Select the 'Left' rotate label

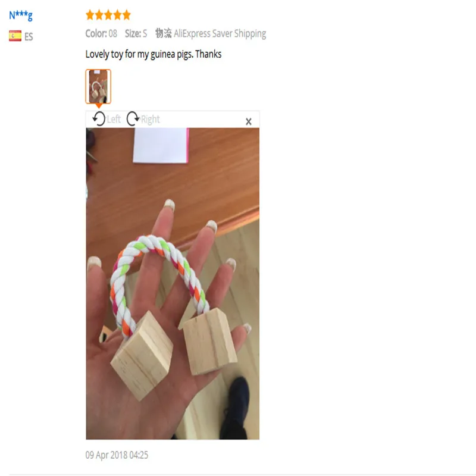pyautogui.click(x=114, y=120)
